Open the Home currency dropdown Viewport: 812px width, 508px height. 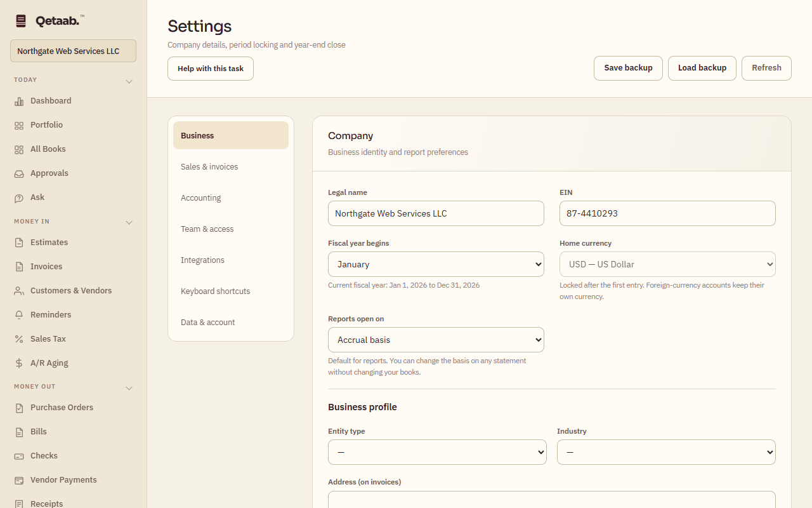(x=667, y=264)
